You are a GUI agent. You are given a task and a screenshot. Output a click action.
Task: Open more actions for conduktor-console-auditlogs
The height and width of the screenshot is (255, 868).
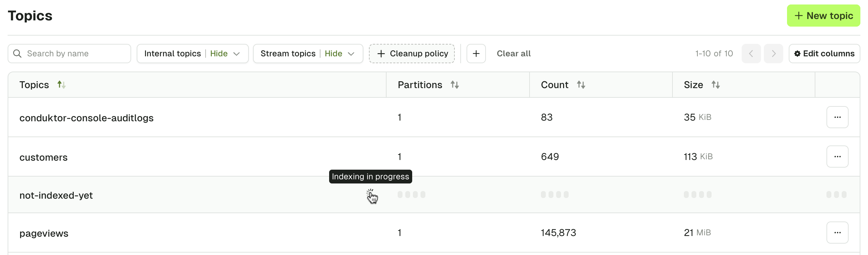pos(838,117)
